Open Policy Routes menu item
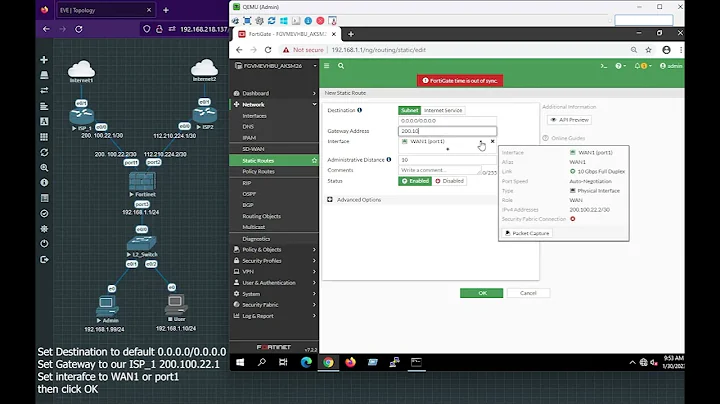This screenshot has height=404, width=720. [259, 172]
